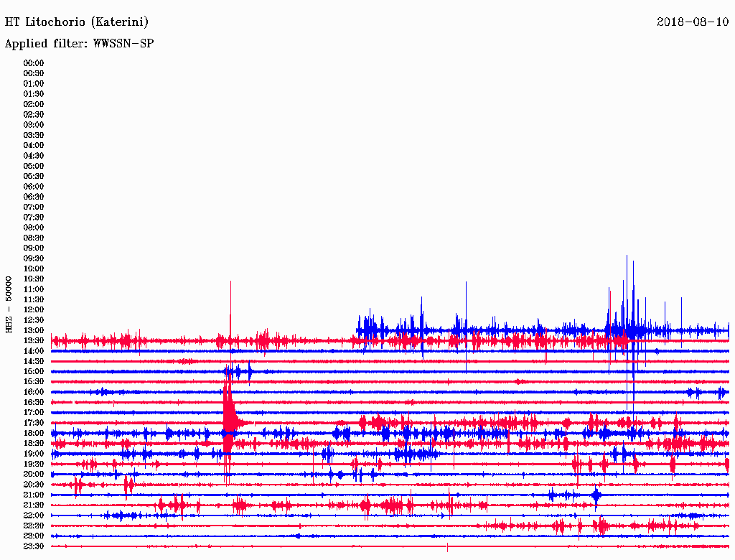Select the 15:00 time label

[x=34, y=371]
